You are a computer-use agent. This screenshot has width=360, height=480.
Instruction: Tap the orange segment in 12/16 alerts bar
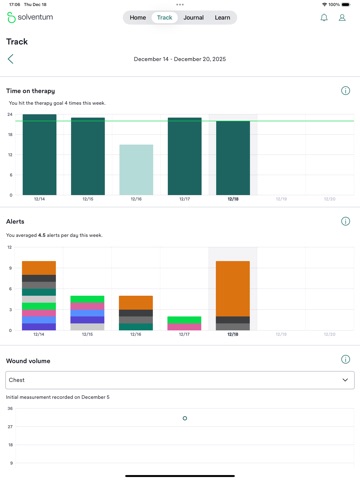coord(136,303)
